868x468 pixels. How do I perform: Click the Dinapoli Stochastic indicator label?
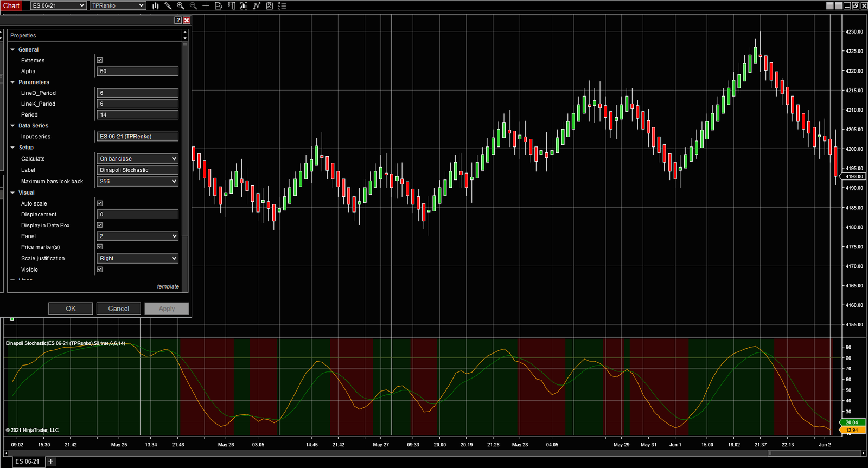pyautogui.click(x=66, y=343)
